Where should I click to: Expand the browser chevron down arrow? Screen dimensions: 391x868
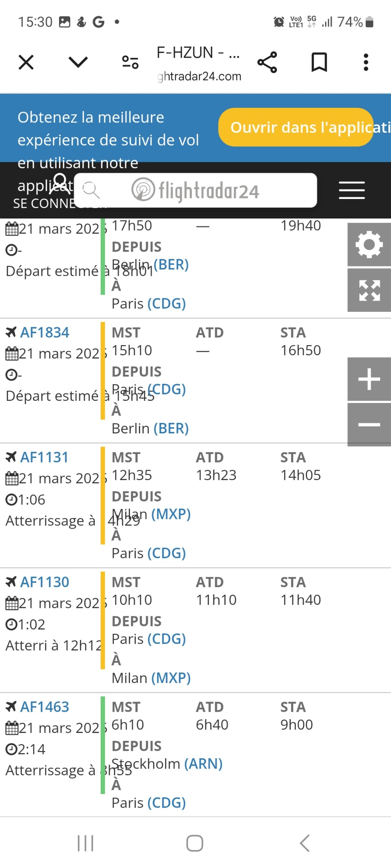coord(78,62)
